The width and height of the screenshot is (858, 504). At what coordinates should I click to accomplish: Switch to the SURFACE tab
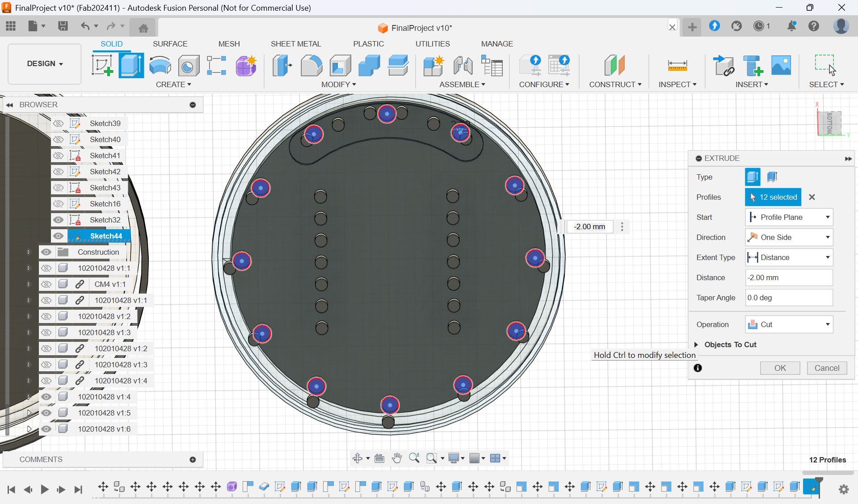170,44
